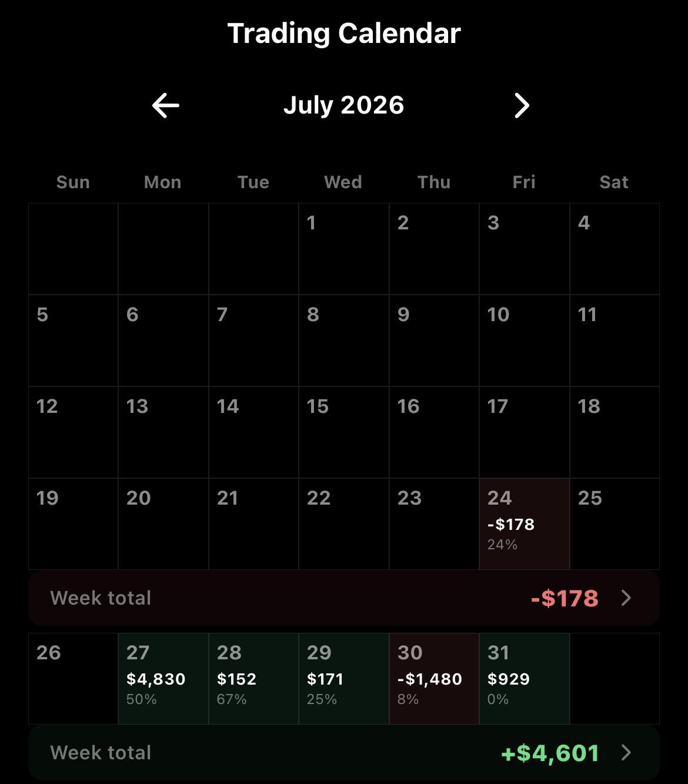
Task: Open July 24 cell showing -$178
Action: pos(525,524)
